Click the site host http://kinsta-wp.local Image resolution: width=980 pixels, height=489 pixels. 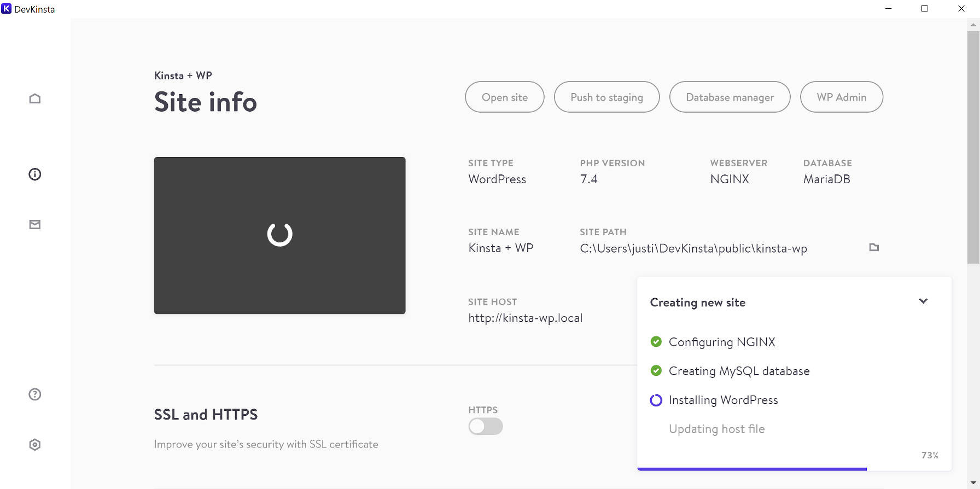526,318
